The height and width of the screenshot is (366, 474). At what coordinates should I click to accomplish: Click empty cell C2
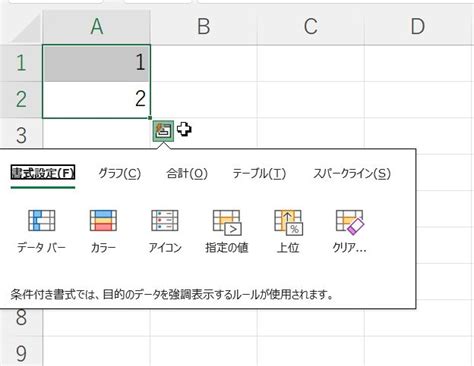pos(311,99)
